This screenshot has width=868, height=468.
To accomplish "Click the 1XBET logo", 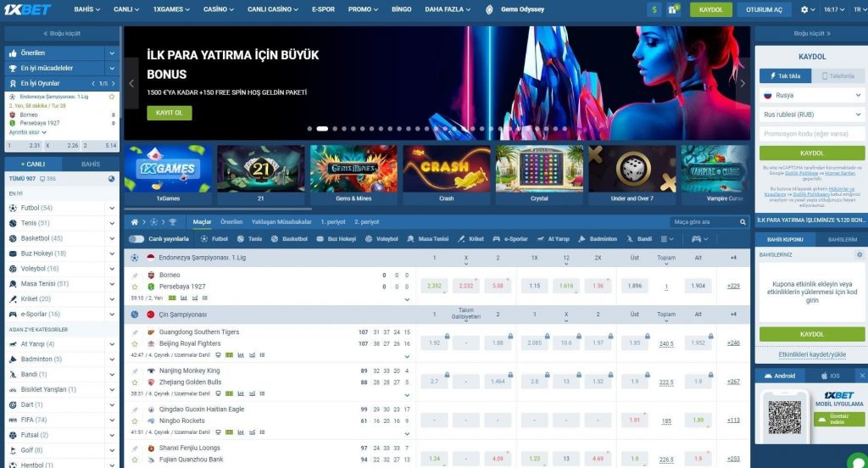I will (28, 9).
